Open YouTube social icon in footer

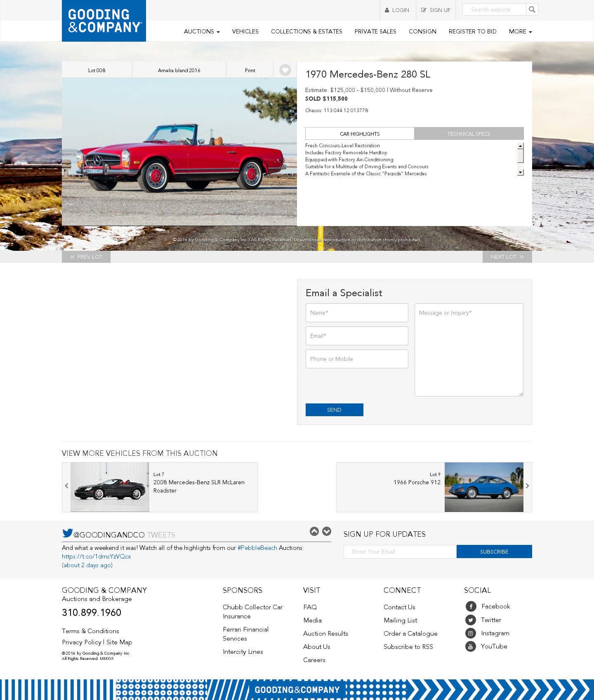[471, 646]
